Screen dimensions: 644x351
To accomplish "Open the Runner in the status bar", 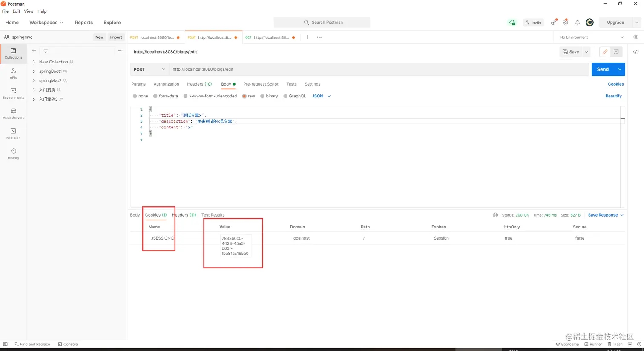I will (x=593, y=344).
